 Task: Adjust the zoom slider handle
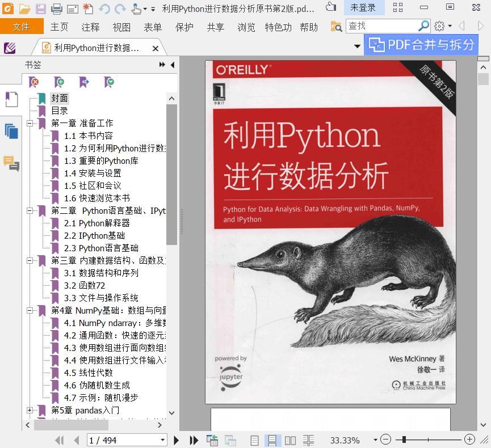(404, 439)
